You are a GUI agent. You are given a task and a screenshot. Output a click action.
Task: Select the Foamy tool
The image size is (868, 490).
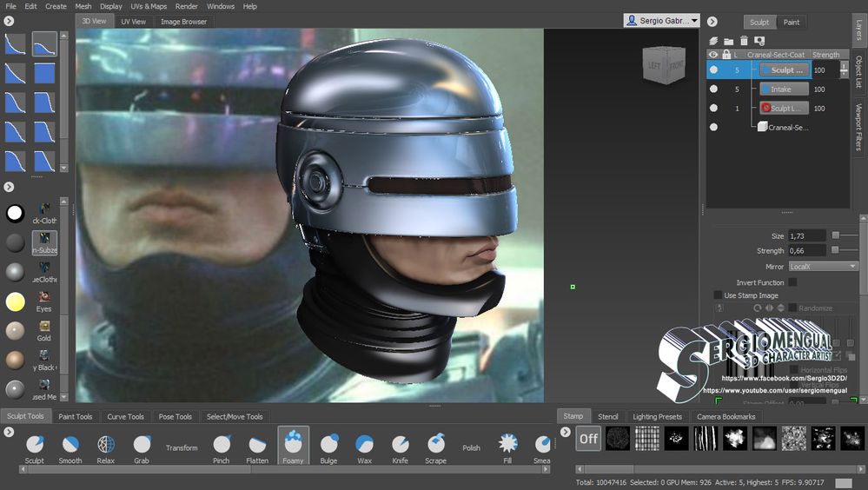point(293,446)
